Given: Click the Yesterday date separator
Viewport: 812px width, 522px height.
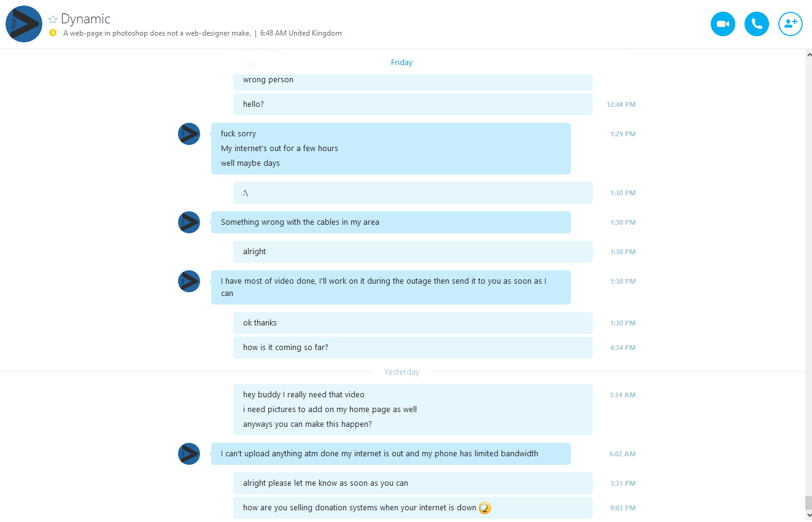Looking at the screenshot, I should (401, 372).
